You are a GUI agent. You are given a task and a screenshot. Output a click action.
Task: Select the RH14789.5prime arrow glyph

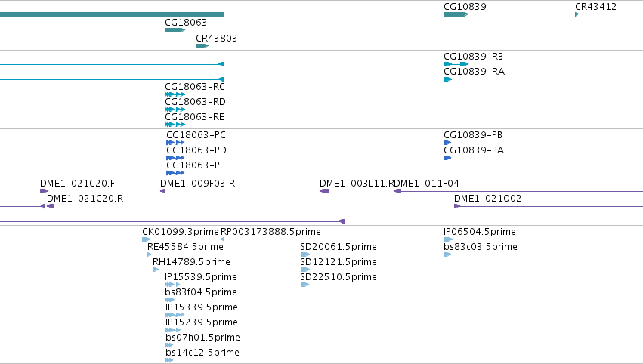click(x=156, y=270)
